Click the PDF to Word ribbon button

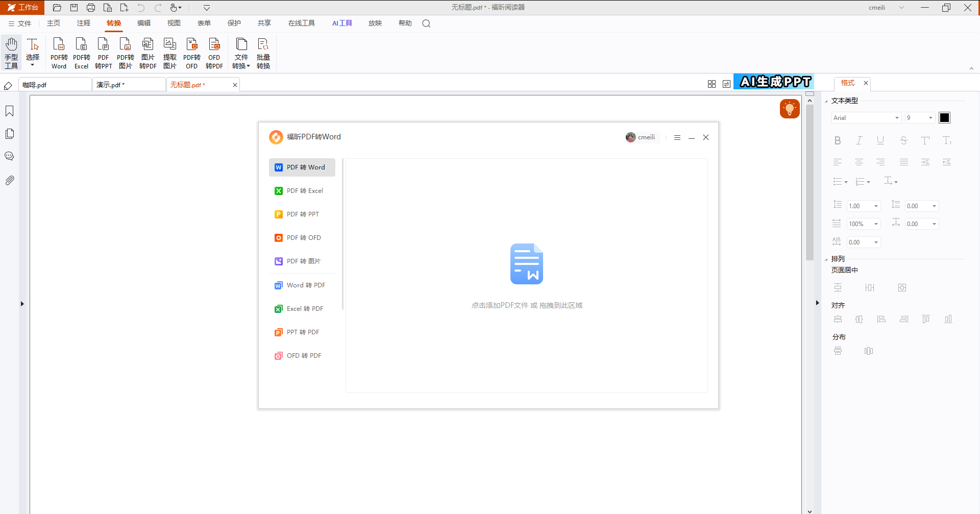[59, 53]
